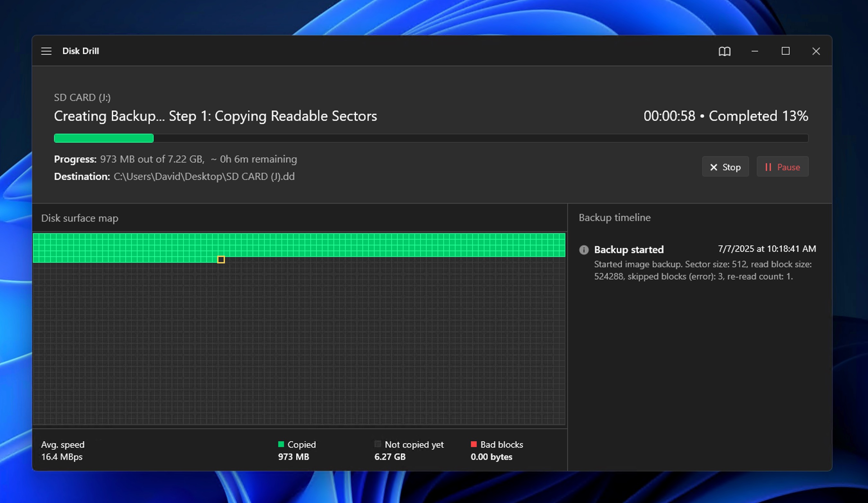Click the Not copied yet legend square
The height and width of the screenshot is (503, 868).
click(x=377, y=444)
